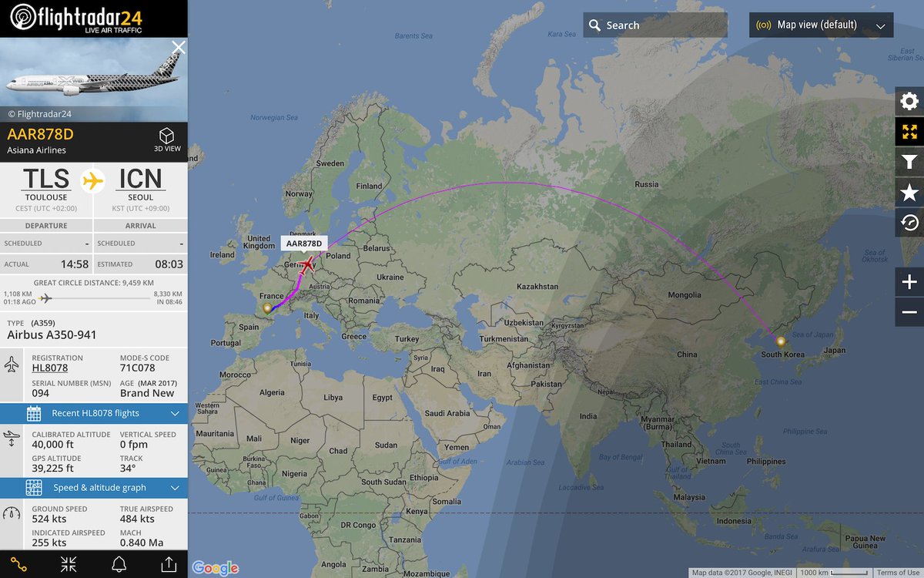Open the Map view (default) dropdown
Image resolution: width=924 pixels, height=578 pixels.
coord(822,25)
